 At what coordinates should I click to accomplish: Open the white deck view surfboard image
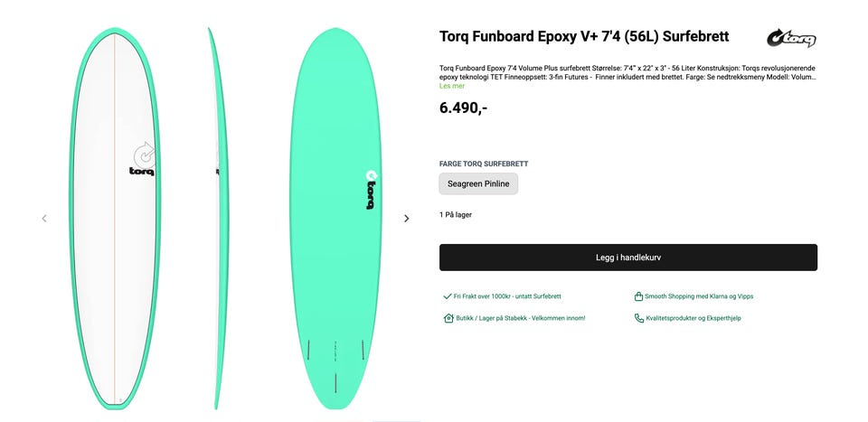pyautogui.click(x=115, y=217)
